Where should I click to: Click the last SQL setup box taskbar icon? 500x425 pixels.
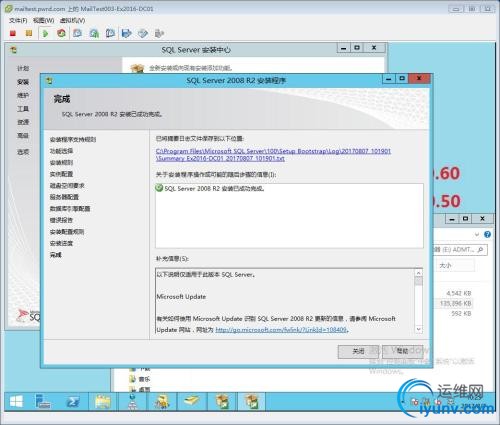(x=252, y=401)
